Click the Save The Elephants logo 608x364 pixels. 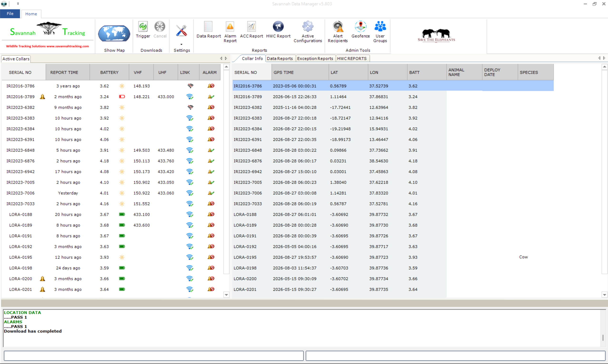pyautogui.click(x=436, y=35)
